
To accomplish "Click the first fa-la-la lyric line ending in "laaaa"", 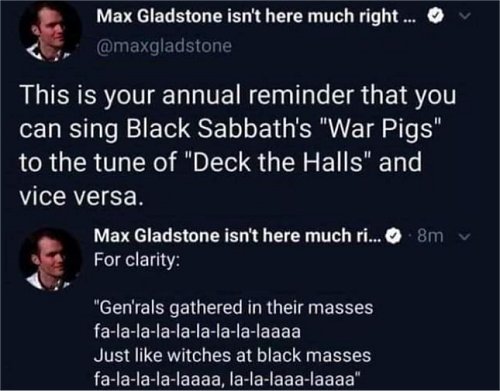I will [197, 332].
